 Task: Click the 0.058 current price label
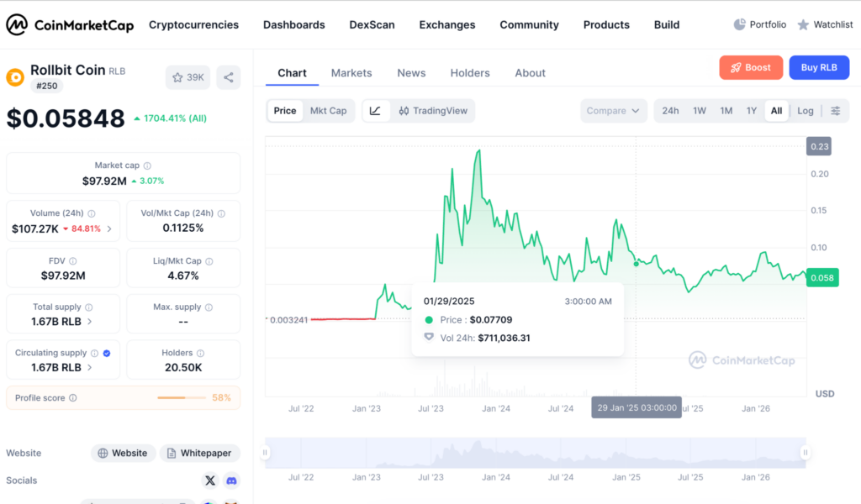click(x=822, y=277)
